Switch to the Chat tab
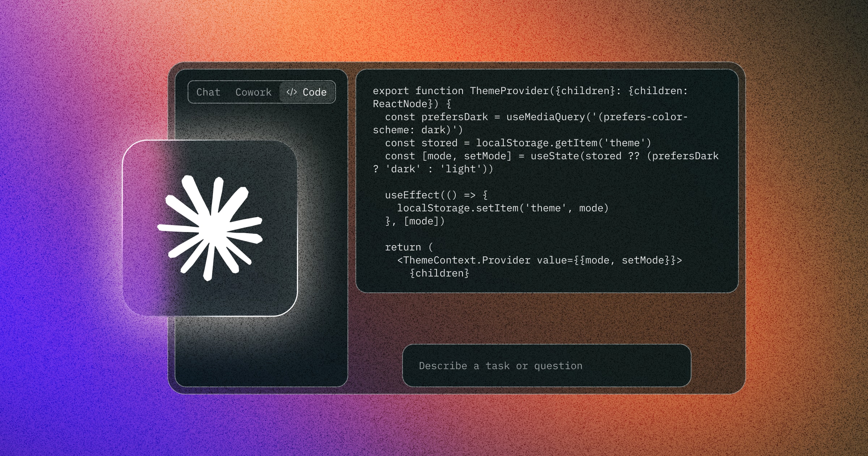 208,92
